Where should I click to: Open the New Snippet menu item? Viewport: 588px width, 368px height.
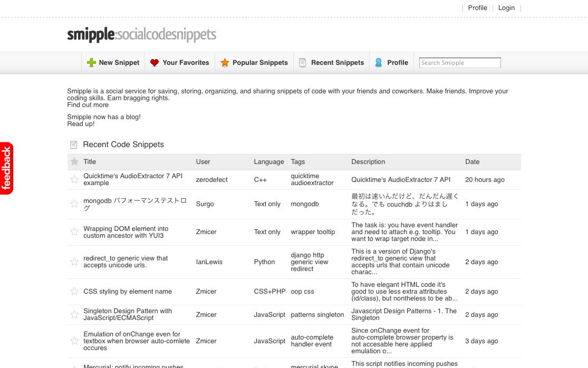113,63
